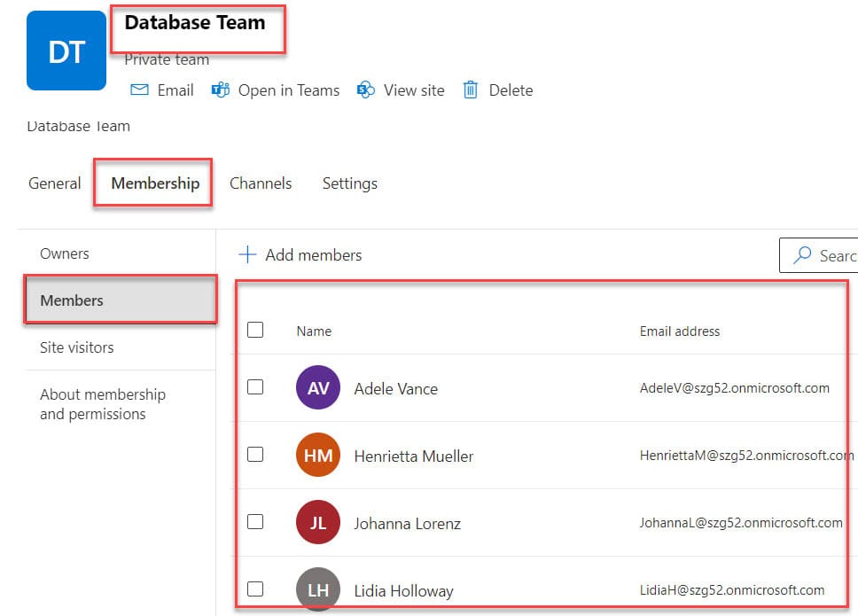Click the Email envelope icon
Viewport: 858px width, 616px height.
[x=139, y=90]
